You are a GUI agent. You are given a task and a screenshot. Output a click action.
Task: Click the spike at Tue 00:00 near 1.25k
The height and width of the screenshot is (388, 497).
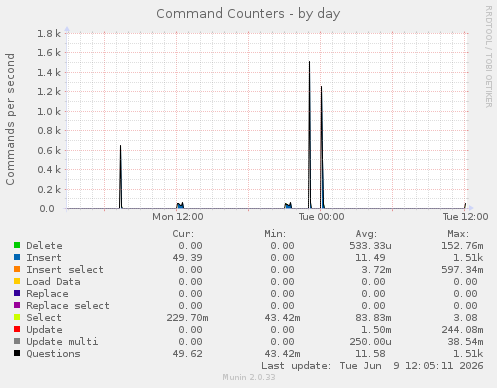pyautogui.click(x=322, y=147)
